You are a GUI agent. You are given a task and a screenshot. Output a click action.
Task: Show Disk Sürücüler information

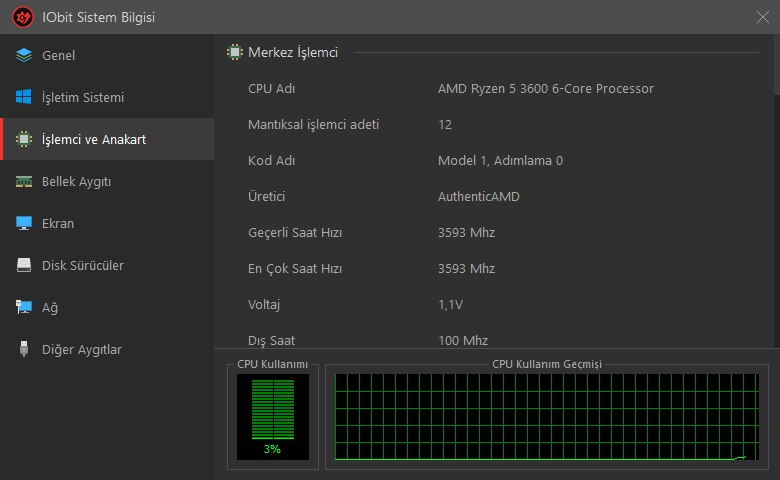pyautogui.click(x=107, y=265)
